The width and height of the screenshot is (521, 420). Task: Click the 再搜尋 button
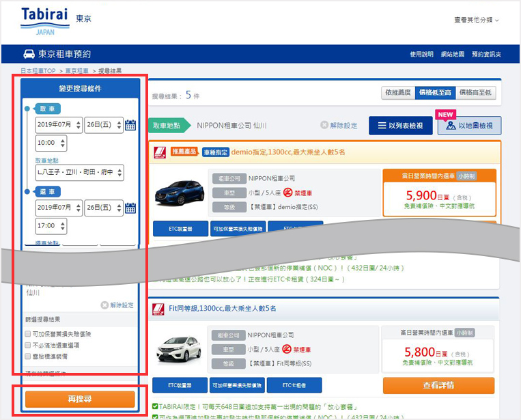pyautogui.click(x=80, y=399)
